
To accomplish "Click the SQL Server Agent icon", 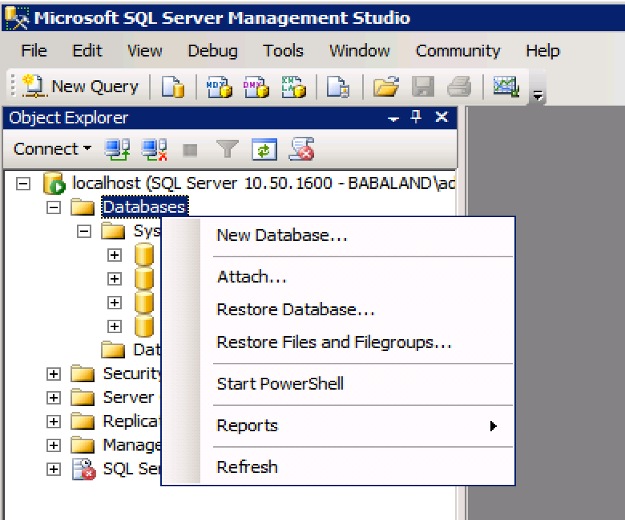I will pyautogui.click(x=84, y=469).
